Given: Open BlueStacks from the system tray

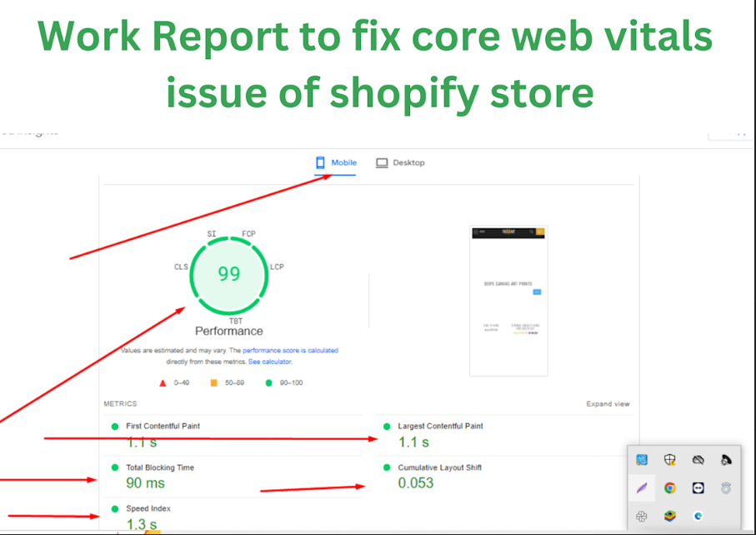Looking at the screenshot, I should (669, 516).
